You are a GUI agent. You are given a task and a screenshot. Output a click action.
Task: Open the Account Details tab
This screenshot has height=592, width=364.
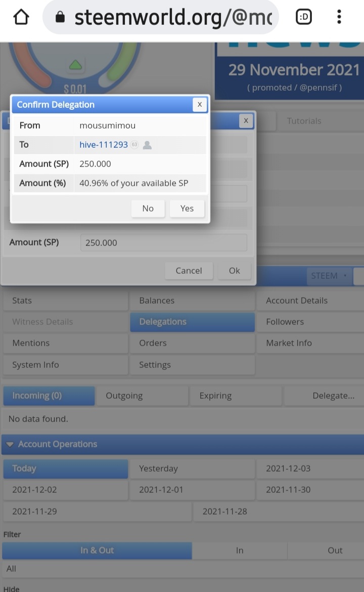310,301
